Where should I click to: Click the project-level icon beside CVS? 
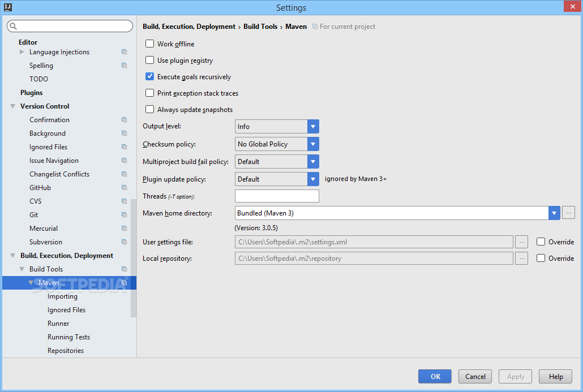(124, 201)
